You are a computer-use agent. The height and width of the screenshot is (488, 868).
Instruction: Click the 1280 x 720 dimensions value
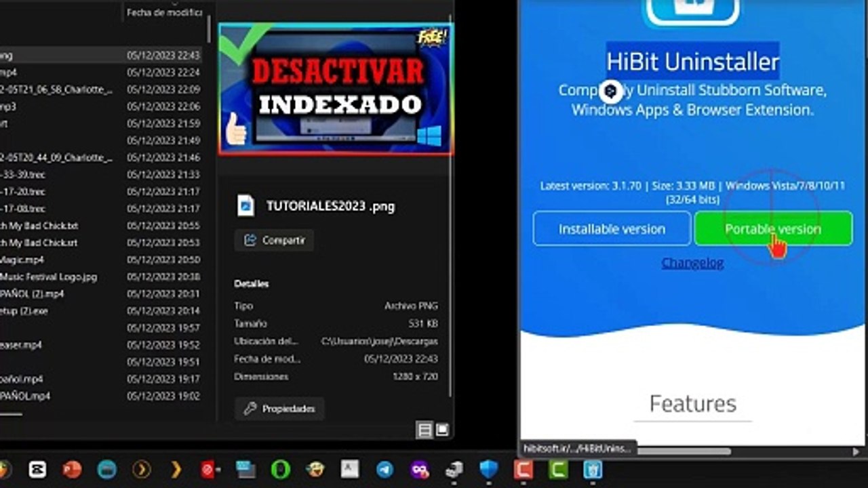click(415, 376)
